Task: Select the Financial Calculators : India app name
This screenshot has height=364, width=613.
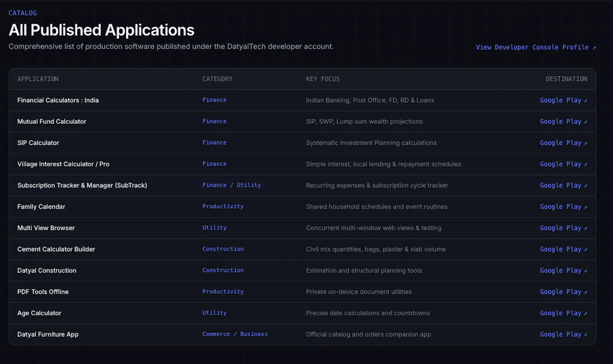Action: pyautogui.click(x=58, y=100)
